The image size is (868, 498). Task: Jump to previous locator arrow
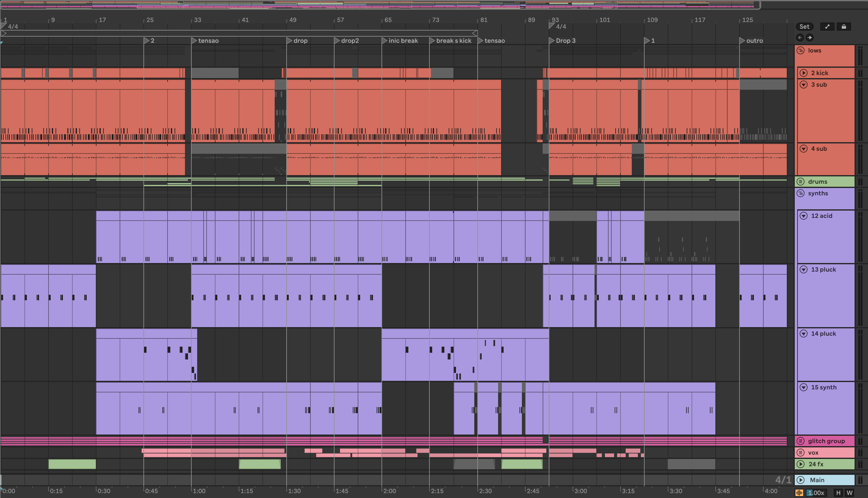[x=800, y=38]
